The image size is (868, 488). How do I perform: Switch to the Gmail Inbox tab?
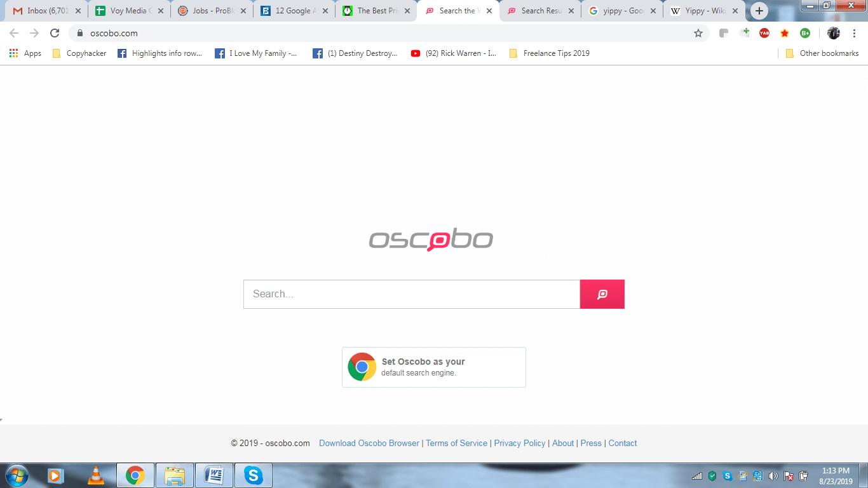tap(47, 11)
